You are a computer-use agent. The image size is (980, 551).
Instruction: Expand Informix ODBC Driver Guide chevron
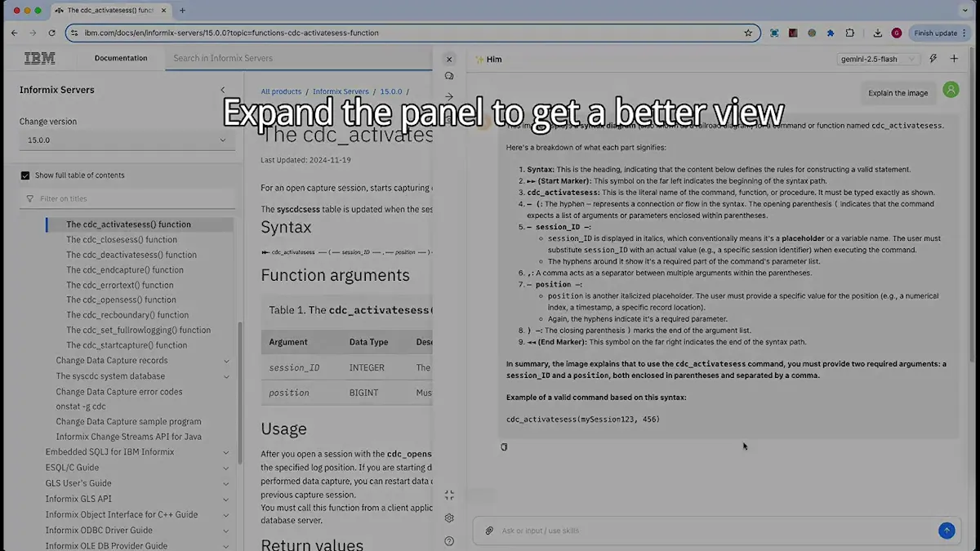pos(226,531)
